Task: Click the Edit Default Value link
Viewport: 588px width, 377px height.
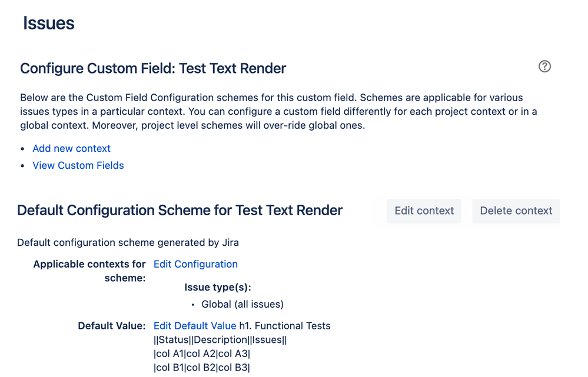Action: click(195, 326)
